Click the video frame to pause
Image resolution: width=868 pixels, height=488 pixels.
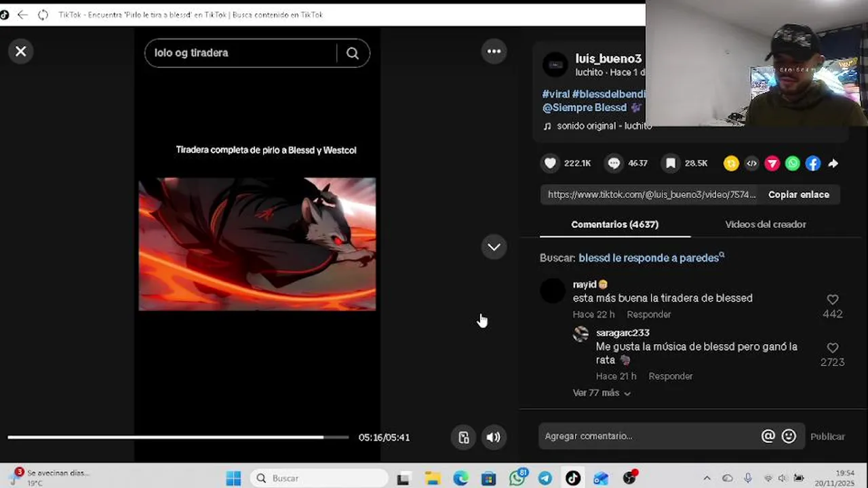257,244
